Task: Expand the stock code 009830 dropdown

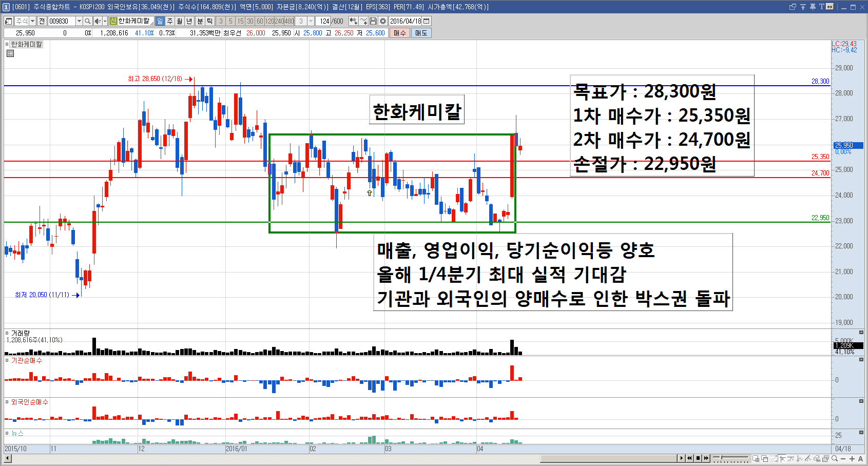Action: (x=79, y=21)
